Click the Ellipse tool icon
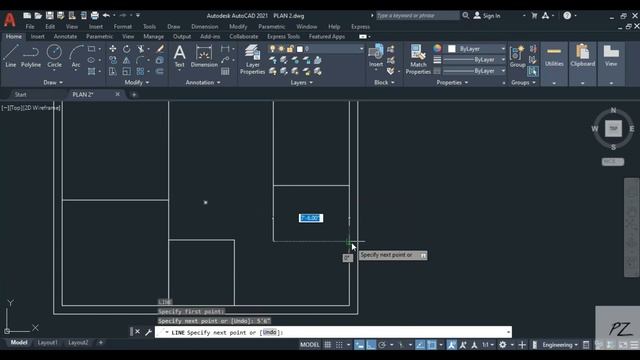Viewport: 640px width, 360px height. point(91,60)
